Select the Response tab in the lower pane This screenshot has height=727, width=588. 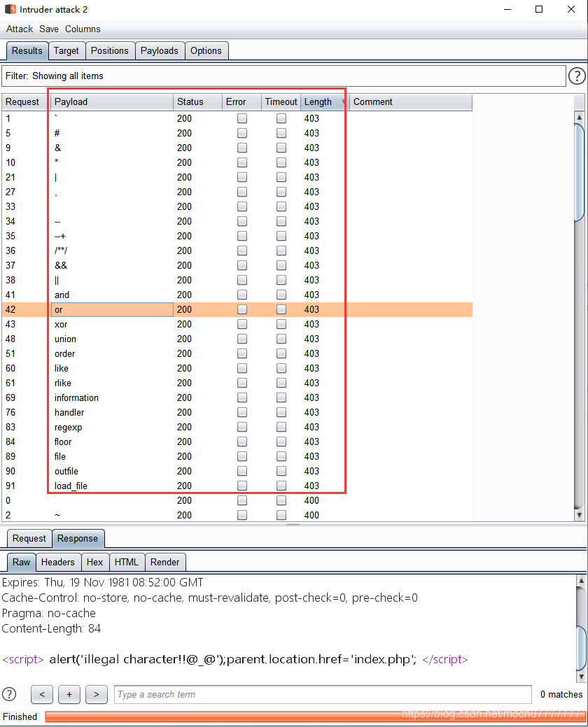[78, 538]
